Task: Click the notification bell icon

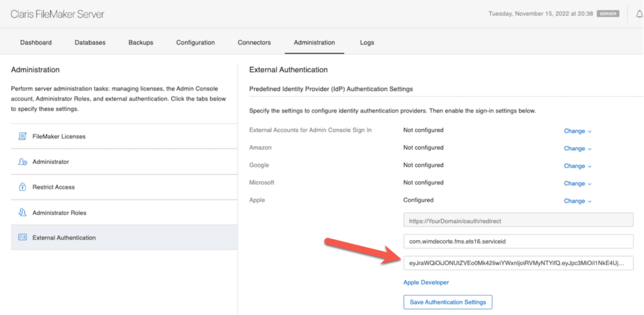Action: click(x=639, y=14)
